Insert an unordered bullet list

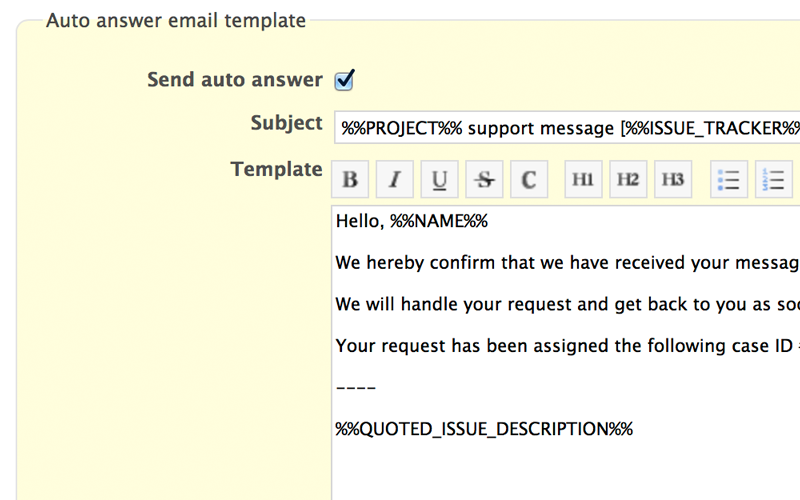[x=729, y=180]
